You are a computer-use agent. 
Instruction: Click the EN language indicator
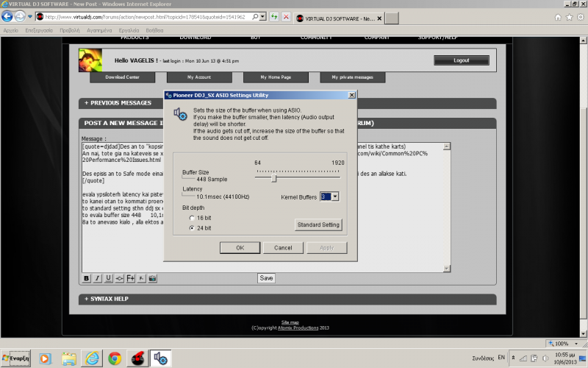point(501,358)
